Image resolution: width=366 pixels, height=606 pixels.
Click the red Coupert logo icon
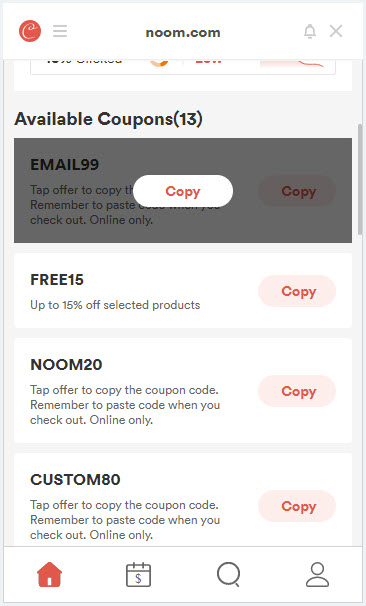click(30, 31)
